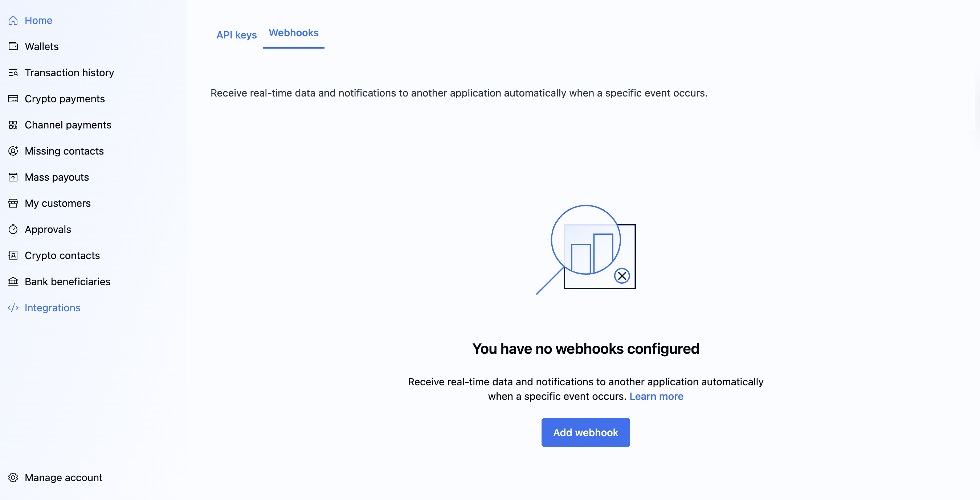Click the Crypto payments card icon
The height and width of the screenshot is (500, 980).
click(x=13, y=99)
